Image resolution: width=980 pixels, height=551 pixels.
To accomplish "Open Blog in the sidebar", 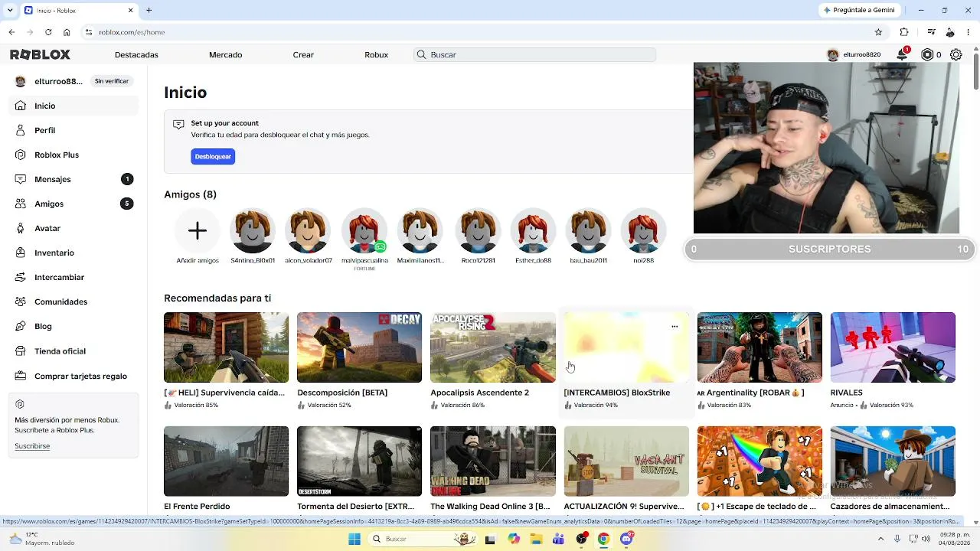I will click(x=74, y=326).
